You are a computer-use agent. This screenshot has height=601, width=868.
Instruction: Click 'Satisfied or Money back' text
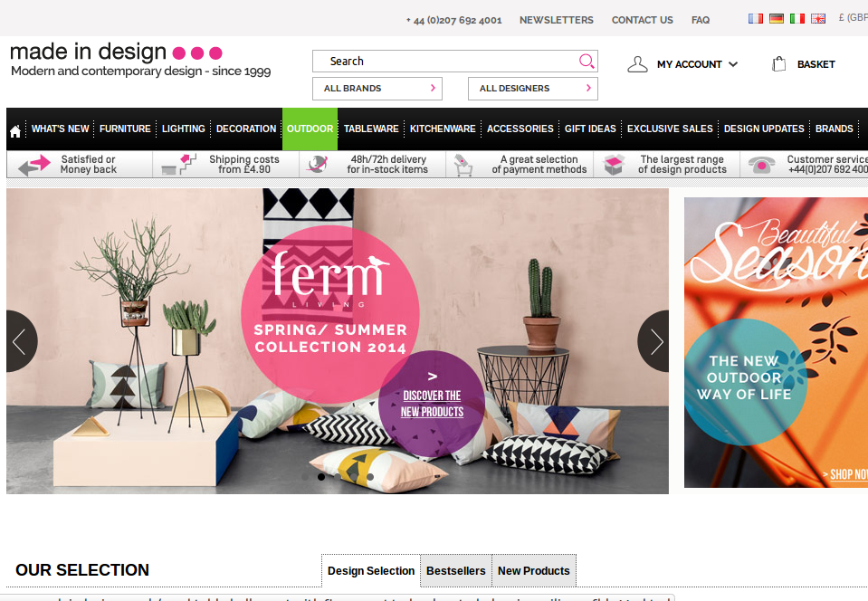pyautogui.click(x=88, y=165)
